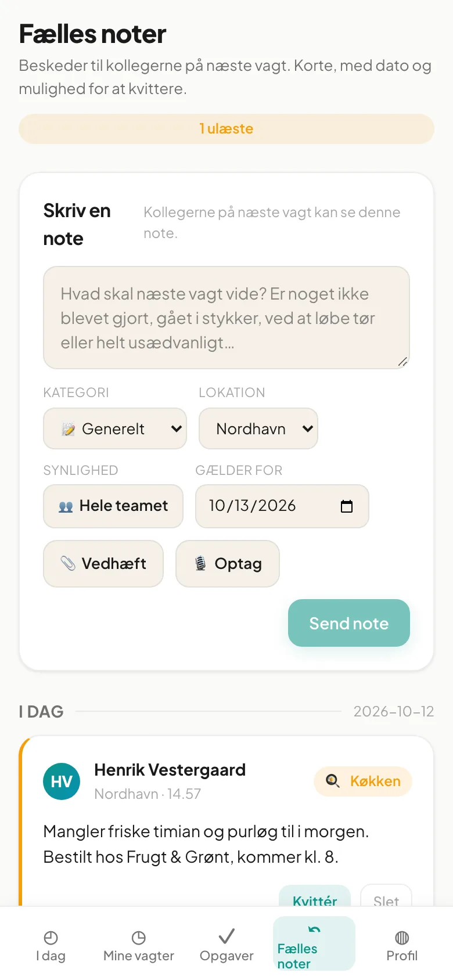Tap the Fælles noter reply arrow icon
The height and width of the screenshot is (980, 453).
pos(314,930)
